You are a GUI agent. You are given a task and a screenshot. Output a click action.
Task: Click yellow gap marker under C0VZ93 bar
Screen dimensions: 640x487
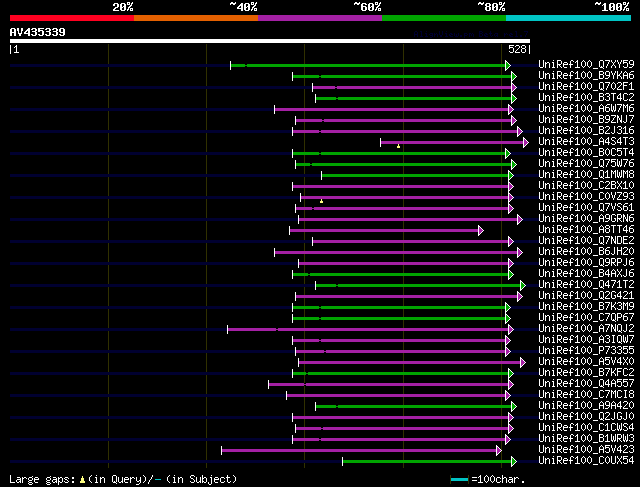(x=322, y=201)
